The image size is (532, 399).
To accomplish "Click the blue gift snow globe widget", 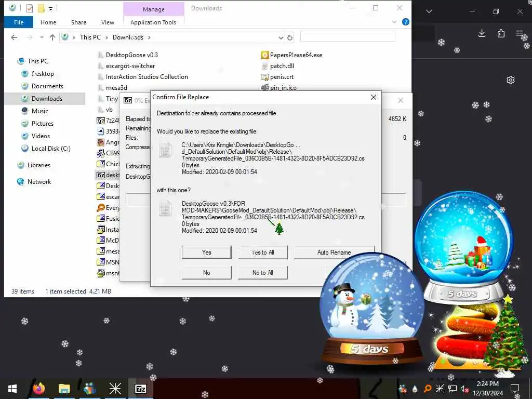I will [x=463, y=247].
